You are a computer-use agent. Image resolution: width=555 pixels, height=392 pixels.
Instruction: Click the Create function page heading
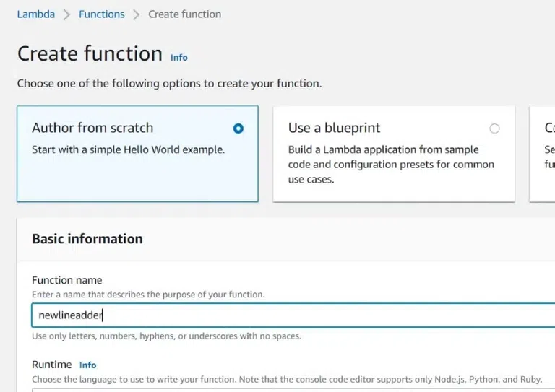click(90, 54)
